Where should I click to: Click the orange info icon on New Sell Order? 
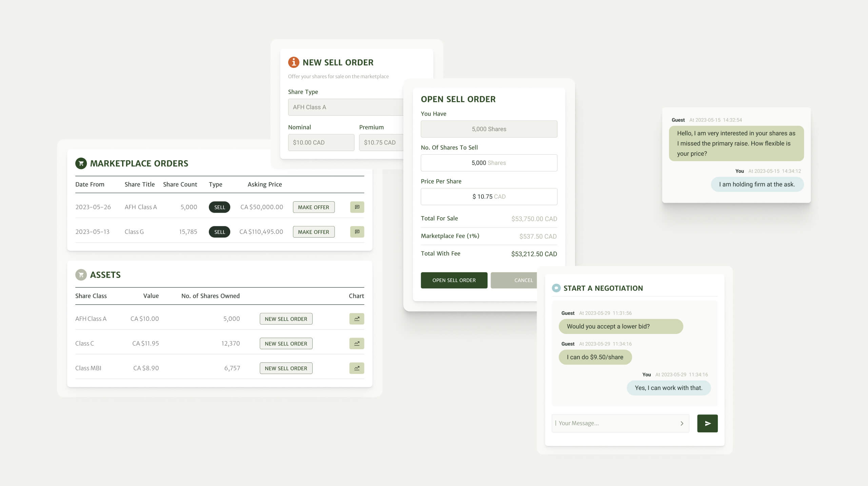coord(293,62)
